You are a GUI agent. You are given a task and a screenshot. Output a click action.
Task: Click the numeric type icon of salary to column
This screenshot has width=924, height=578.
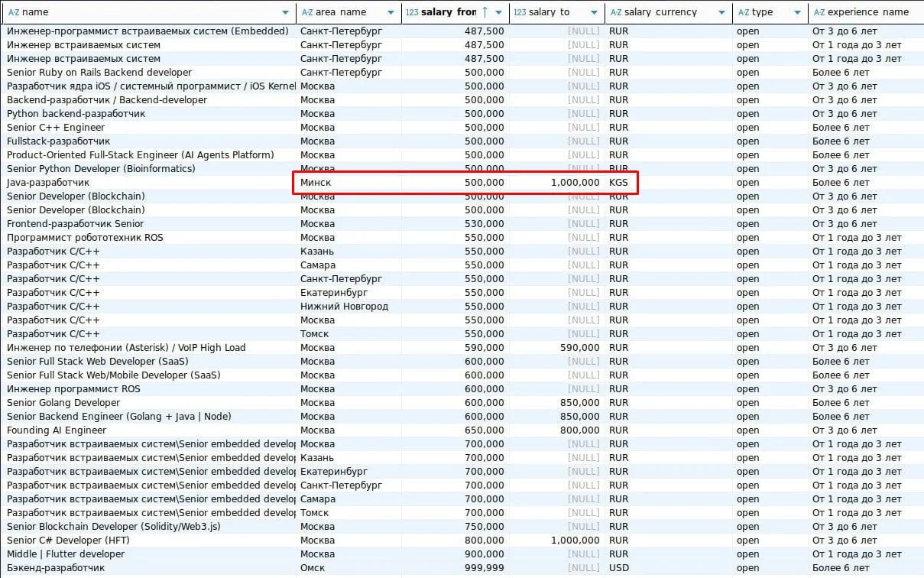tap(520, 12)
